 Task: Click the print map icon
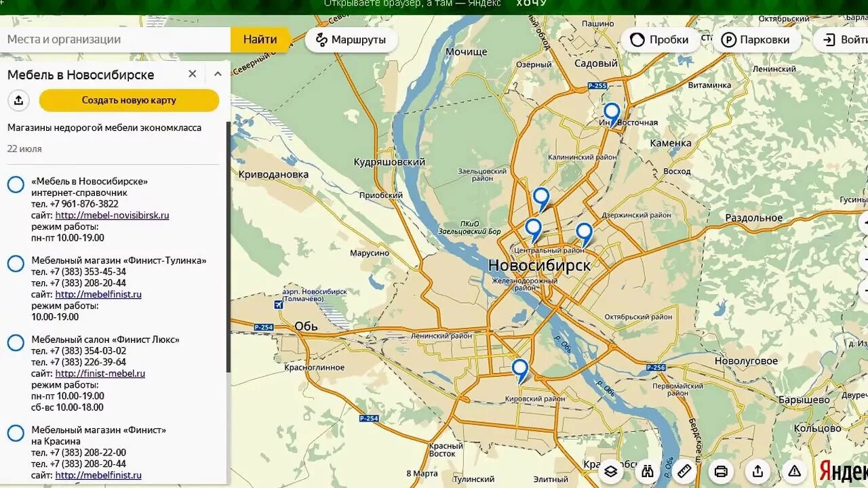[x=721, y=470]
